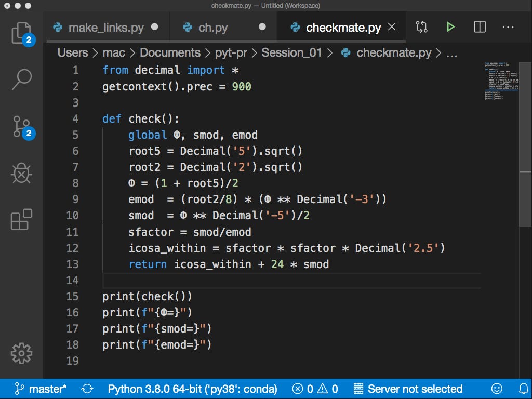Click mac in the breadcrumb path
This screenshot has height=399, width=532.
[x=114, y=52]
